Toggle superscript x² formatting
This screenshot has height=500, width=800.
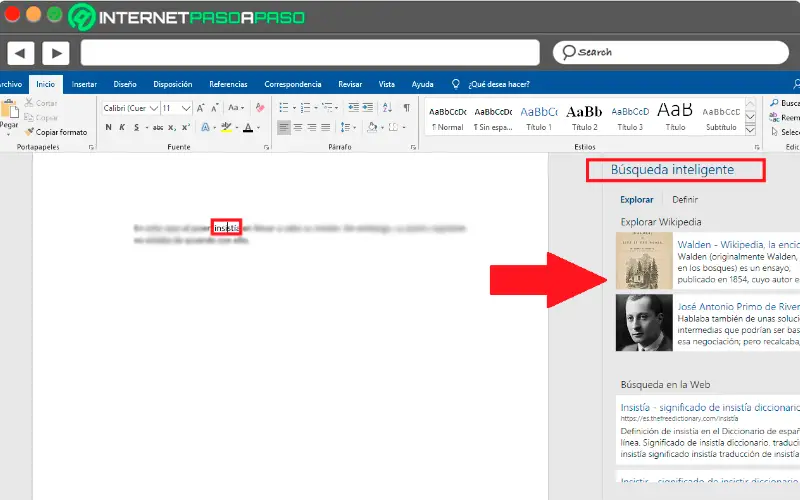point(186,128)
